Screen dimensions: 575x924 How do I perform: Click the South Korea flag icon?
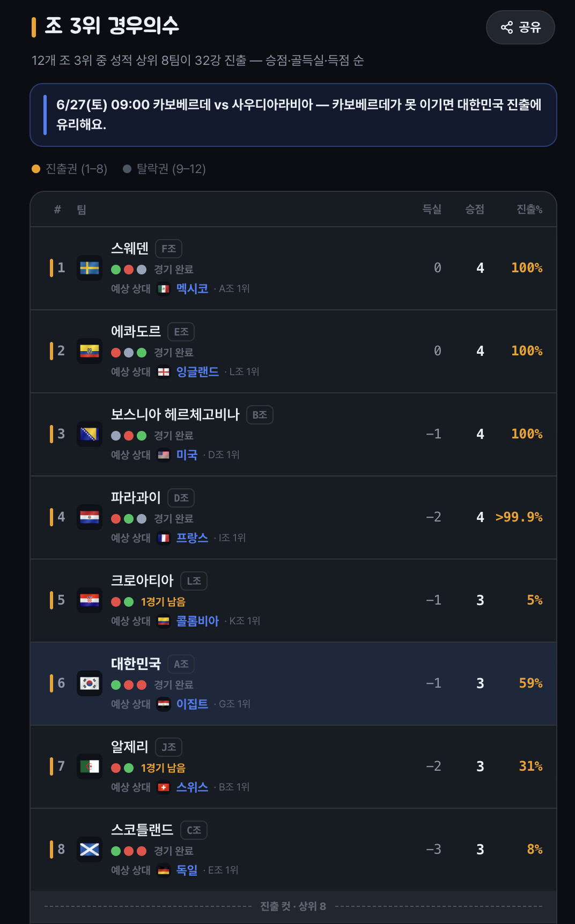click(90, 683)
